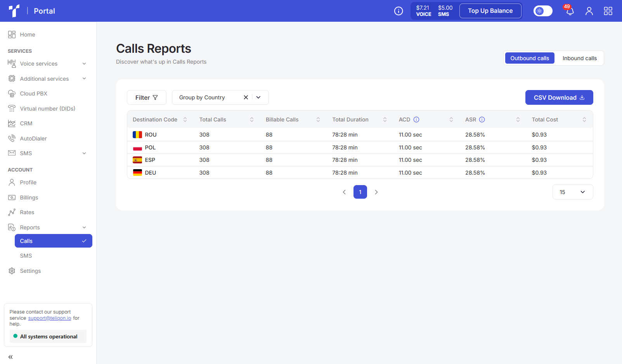The height and width of the screenshot is (364, 622).
Task: Sort by ACD column arrows
Action: (451, 120)
